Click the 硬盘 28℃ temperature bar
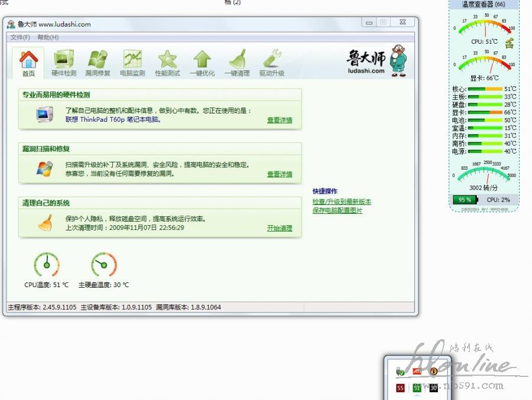This screenshot has width=532, height=400. (485, 105)
